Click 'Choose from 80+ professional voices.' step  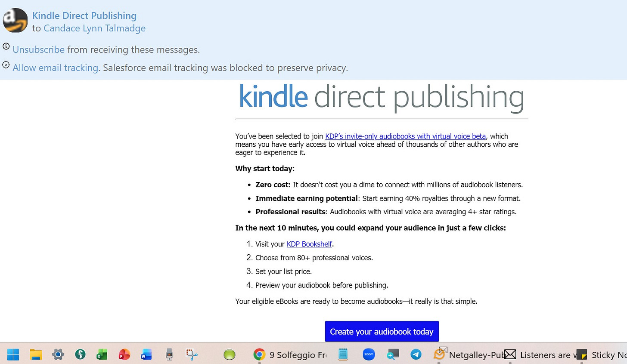pyautogui.click(x=314, y=258)
